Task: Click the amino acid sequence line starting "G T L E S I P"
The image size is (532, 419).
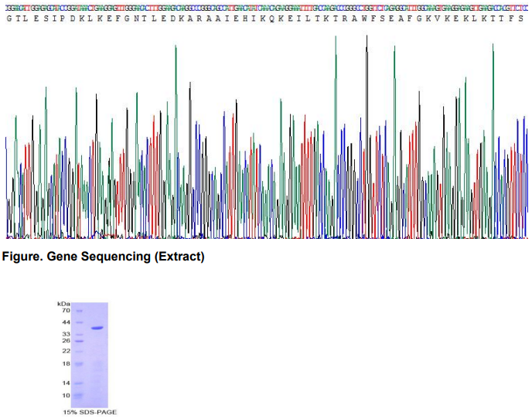Action: pyautogui.click(x=265, y=19)
